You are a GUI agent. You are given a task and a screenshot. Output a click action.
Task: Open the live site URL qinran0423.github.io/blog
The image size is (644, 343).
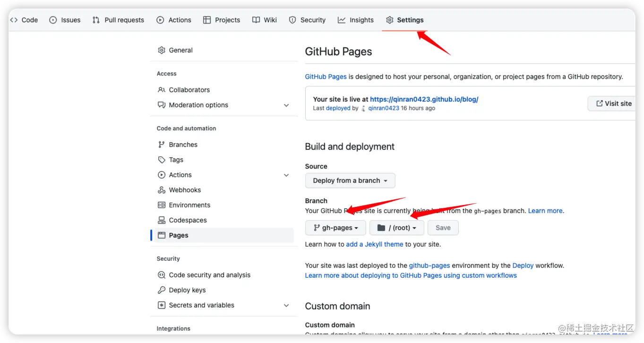click(424, 99)
